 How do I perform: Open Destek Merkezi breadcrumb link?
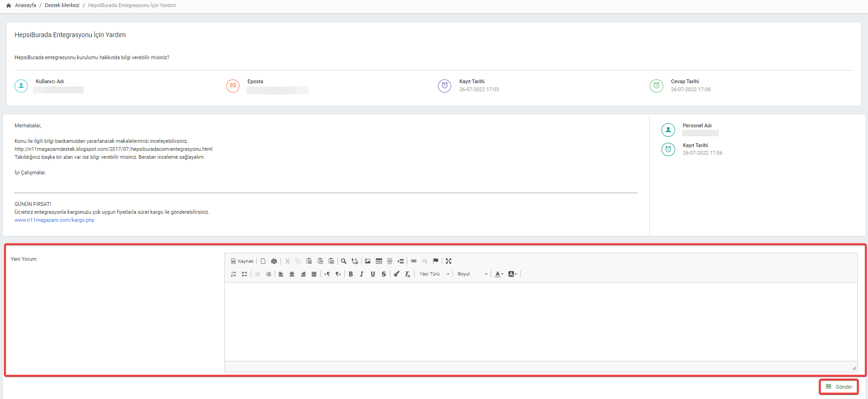pos(62,6)
